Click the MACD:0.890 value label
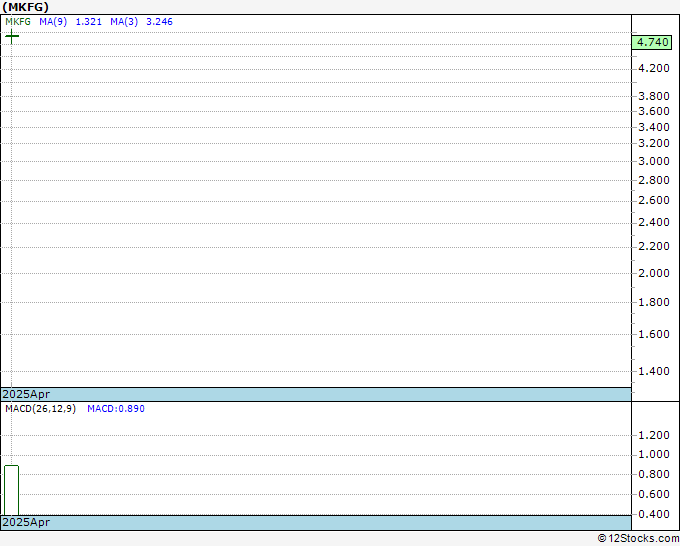The image size is (680, 546). coord(116,409)
